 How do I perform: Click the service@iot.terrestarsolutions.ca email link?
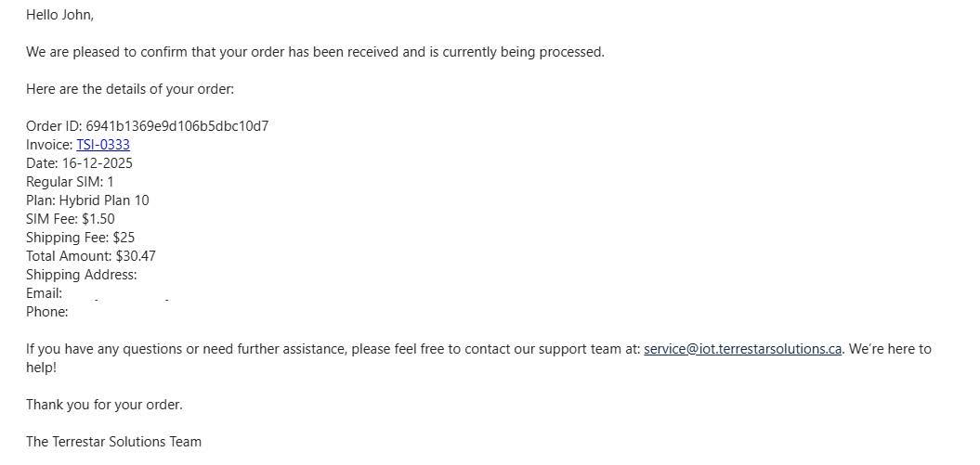point(742,349)
